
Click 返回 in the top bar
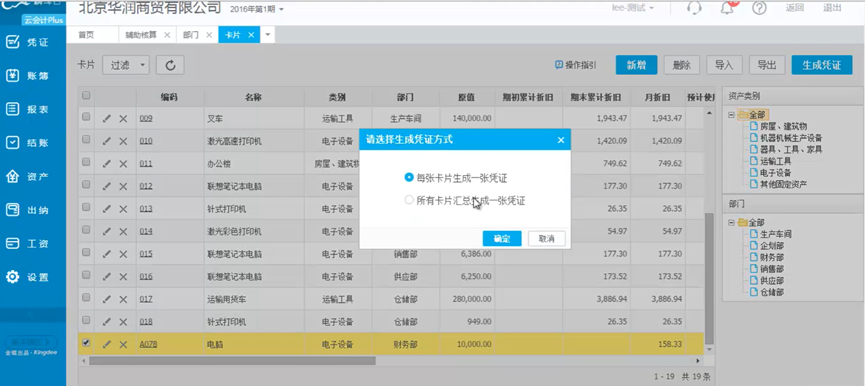tap(794, 8)
